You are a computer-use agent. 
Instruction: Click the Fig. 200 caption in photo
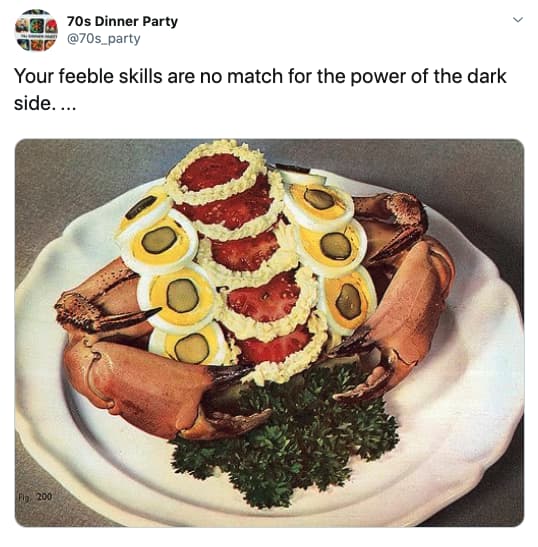(35, 497)
